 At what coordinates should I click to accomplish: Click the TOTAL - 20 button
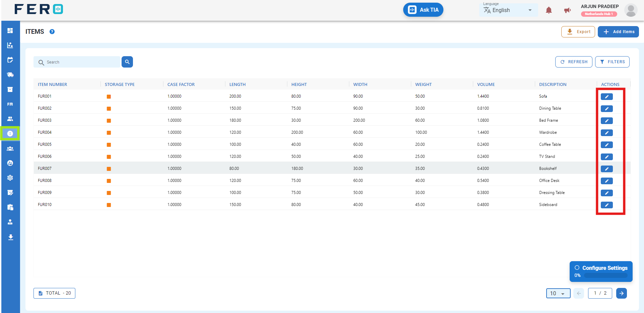[54, 293]
